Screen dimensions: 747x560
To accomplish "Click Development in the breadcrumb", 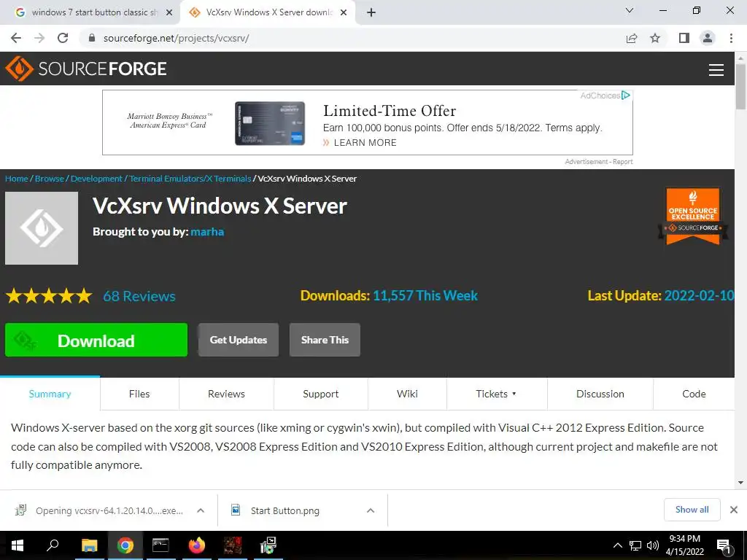I will [x=97, y=179].
